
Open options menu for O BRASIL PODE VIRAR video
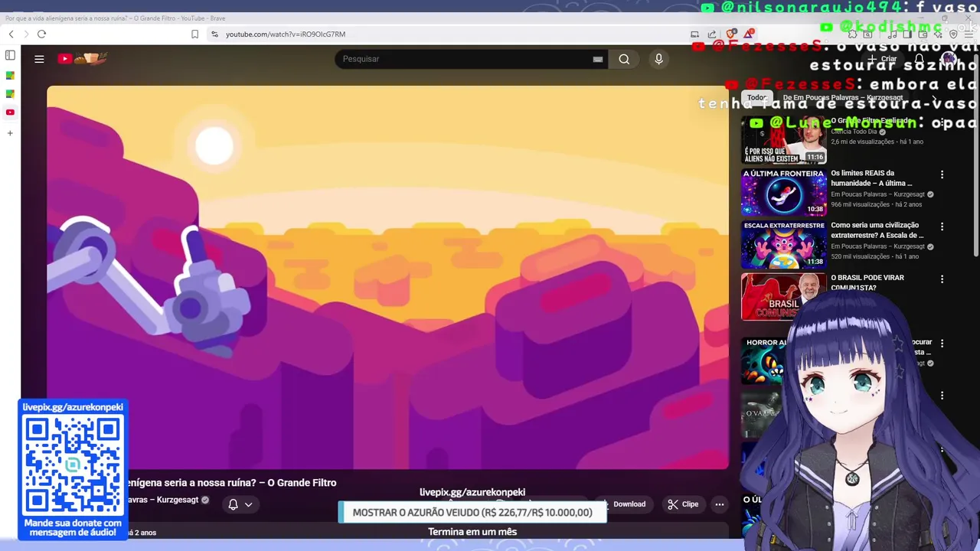(x=942, y=279)
